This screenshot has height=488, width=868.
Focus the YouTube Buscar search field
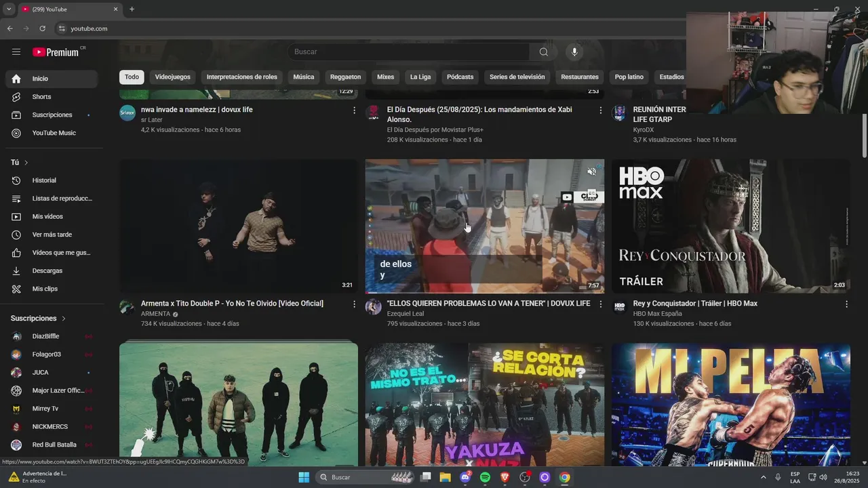point(409,52)
